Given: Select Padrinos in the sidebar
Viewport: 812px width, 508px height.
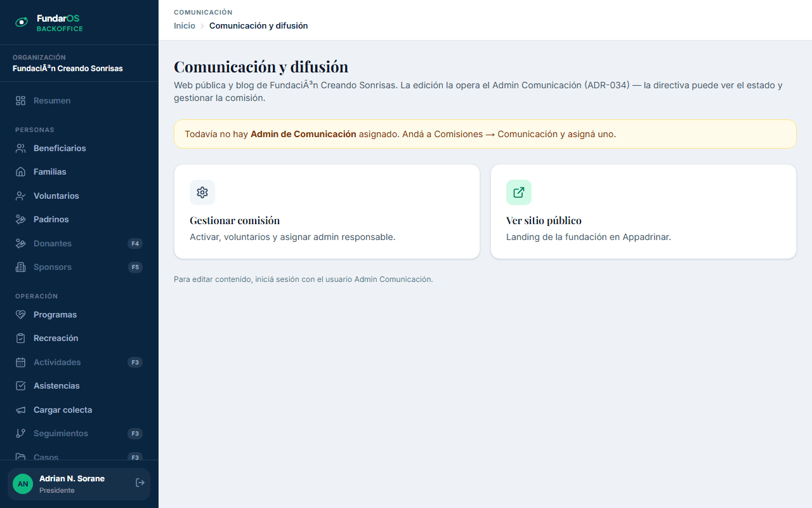Looking at the screenshot, I should [79, 220].
